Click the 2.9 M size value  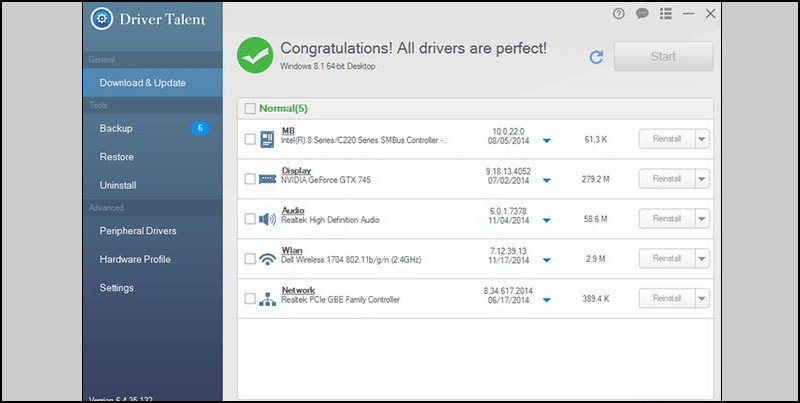tap(595, 259)
